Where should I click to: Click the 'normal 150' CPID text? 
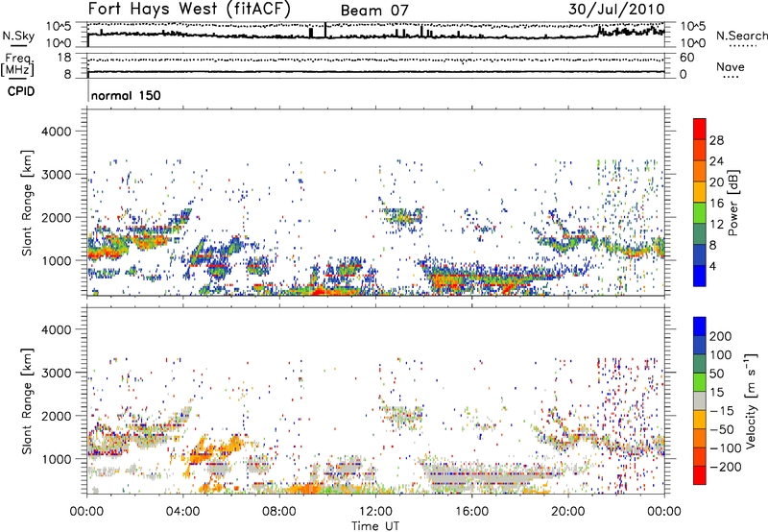pos(126,95)
